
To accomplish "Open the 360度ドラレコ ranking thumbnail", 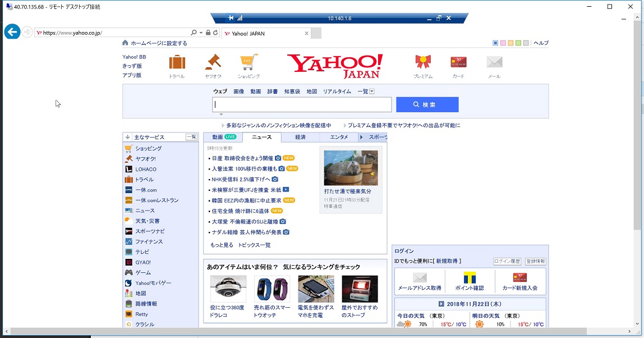I will click(228, 289).
